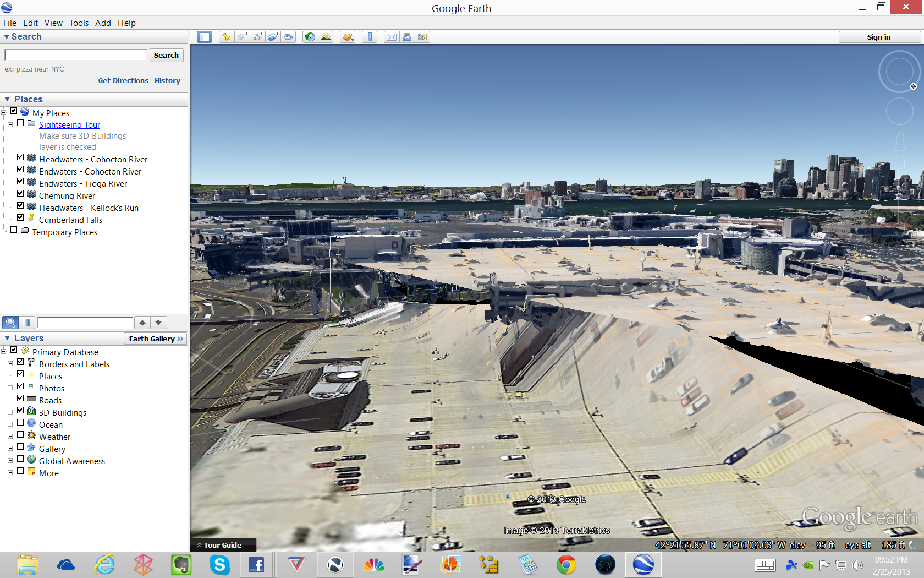The height and width of the screenshot is (578, 924).
Task: Select Endwaters - Tioga River place
Action: (x=83, y=184)
